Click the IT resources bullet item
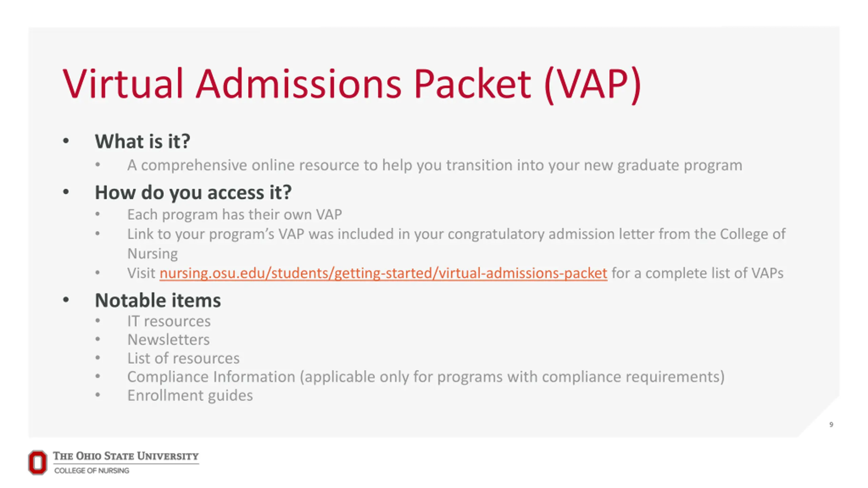 (169, 321)
